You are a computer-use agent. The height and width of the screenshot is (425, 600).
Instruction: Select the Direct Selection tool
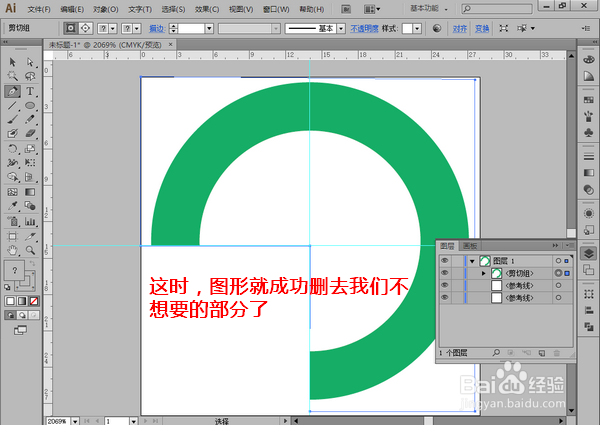pyautogui.click(x=30, y=62)
